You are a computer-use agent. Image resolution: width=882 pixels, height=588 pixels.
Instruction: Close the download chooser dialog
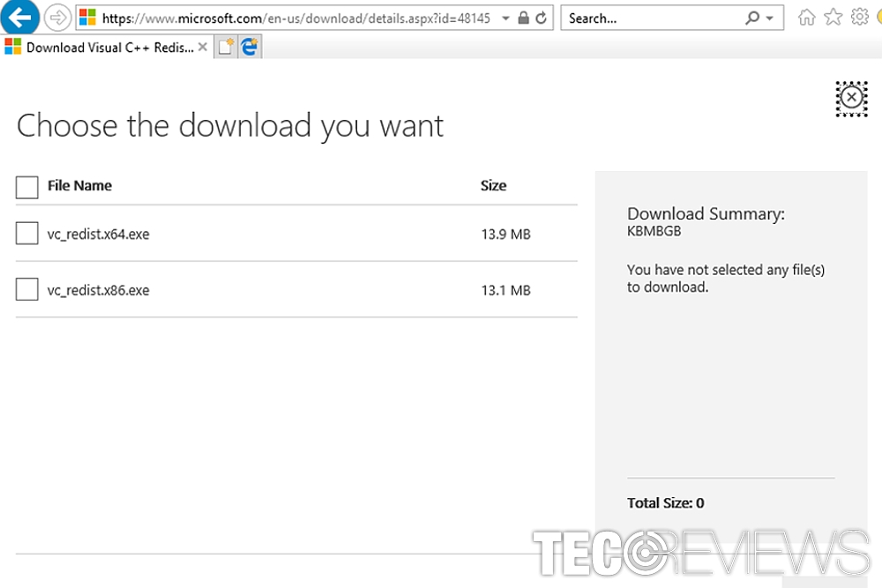(x=852, y=98)
